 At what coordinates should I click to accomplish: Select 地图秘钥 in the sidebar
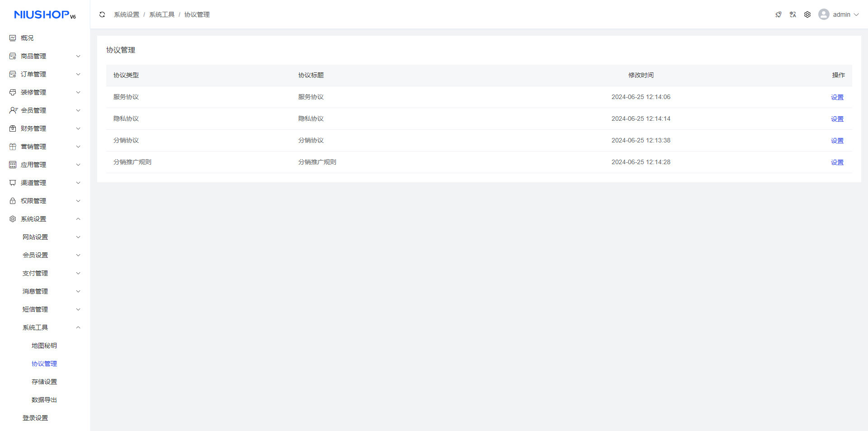click(x=44, y=346)
